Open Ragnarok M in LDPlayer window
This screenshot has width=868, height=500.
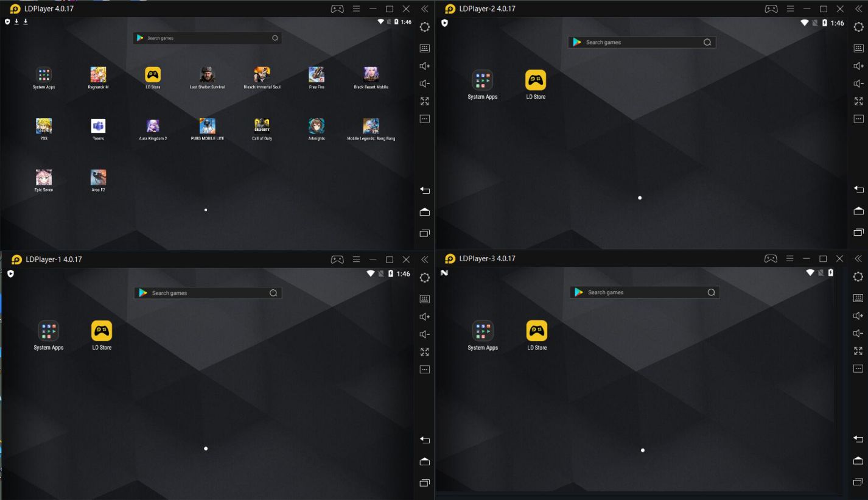click(x=98, y=75)
